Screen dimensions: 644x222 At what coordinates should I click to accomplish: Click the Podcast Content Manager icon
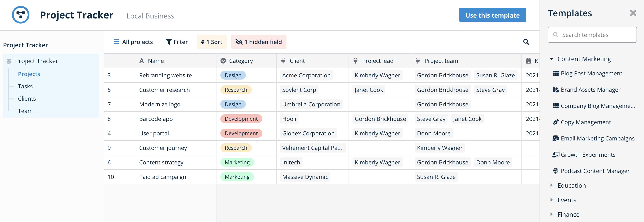tap(556, 171)
